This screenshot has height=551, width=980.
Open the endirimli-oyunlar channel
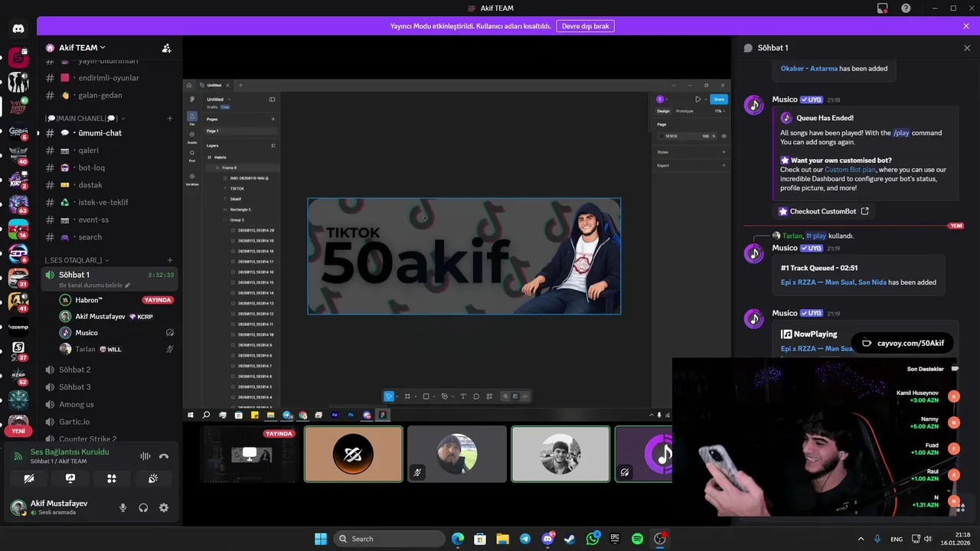pyautogui.click(x=109, y=77)
